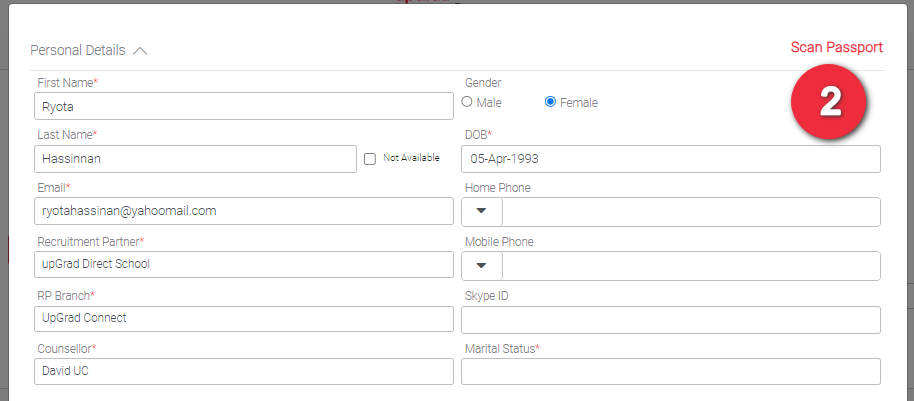Open the RP Branch field
Image resolution: width=914 pixels, height=401 pixels.
pos(244,319)
